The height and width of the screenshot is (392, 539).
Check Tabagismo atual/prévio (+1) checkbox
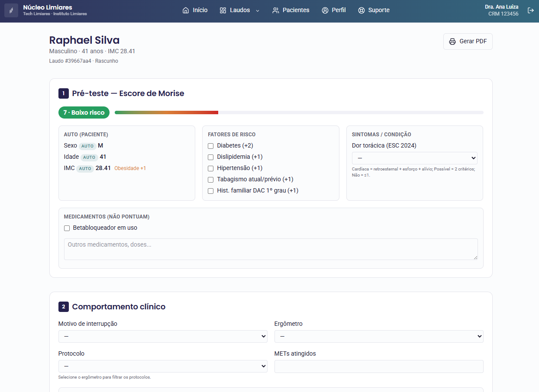pyautogui.click(x=211, y=180)
